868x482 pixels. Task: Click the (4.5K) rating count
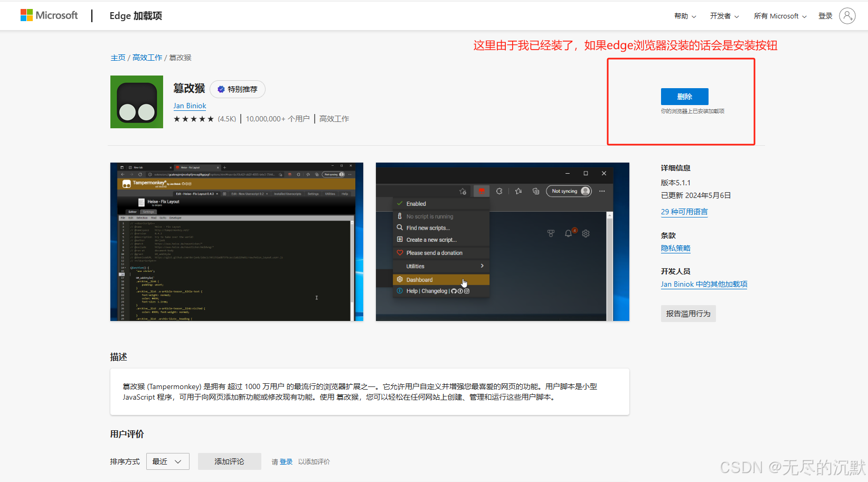point(227,119)
